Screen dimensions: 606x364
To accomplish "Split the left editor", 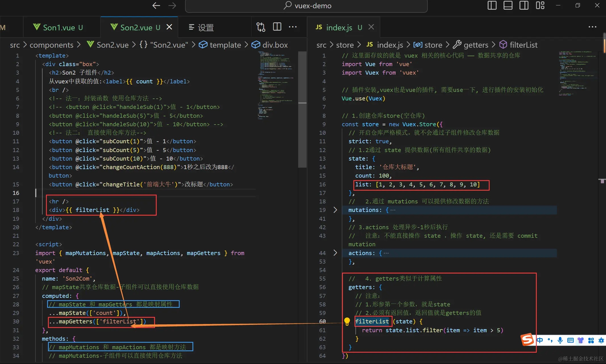I will tap(277, 27).
